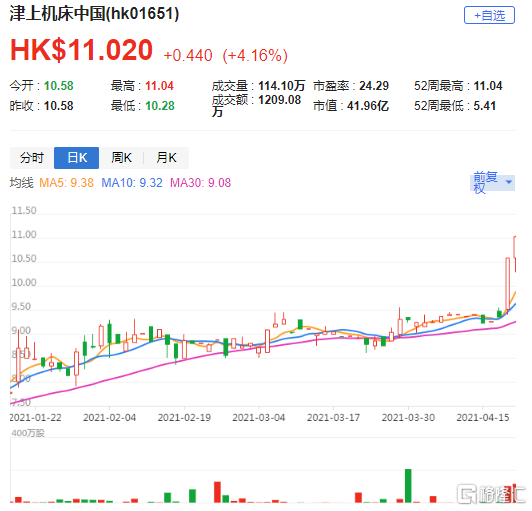Click the 昨收 value 10.58
The image size is (532, 511).
tap(58, 106)
